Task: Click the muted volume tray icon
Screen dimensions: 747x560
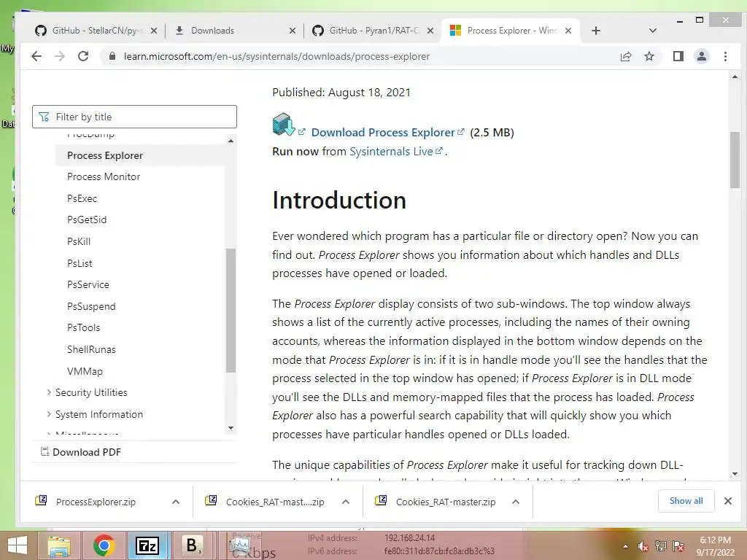Action: pyautogui.click(x=643, y=546)
